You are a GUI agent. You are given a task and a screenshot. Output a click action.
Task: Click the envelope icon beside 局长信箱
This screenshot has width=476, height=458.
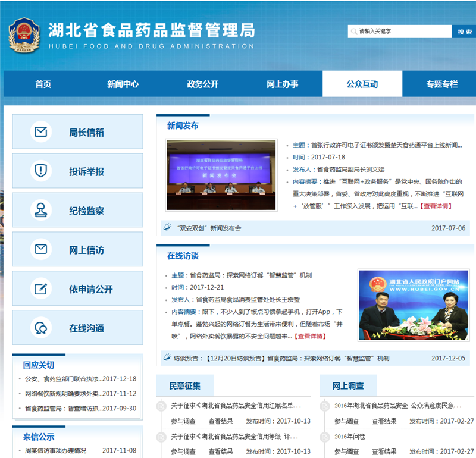40,132
